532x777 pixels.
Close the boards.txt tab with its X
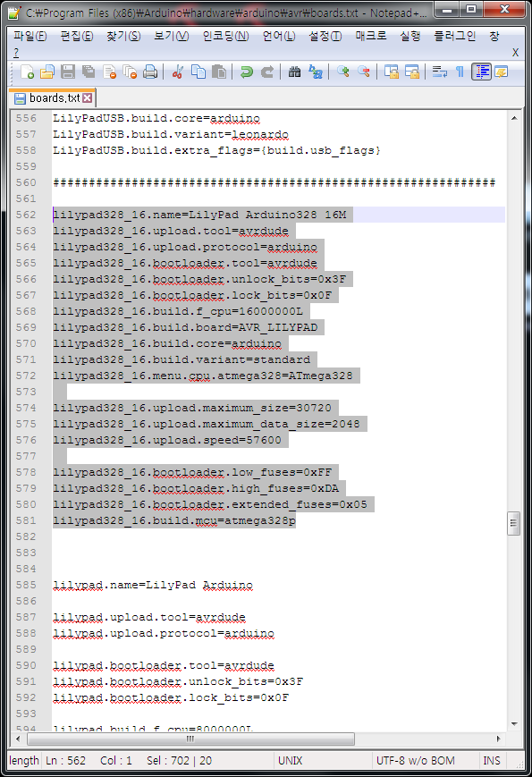coord(88,98)
